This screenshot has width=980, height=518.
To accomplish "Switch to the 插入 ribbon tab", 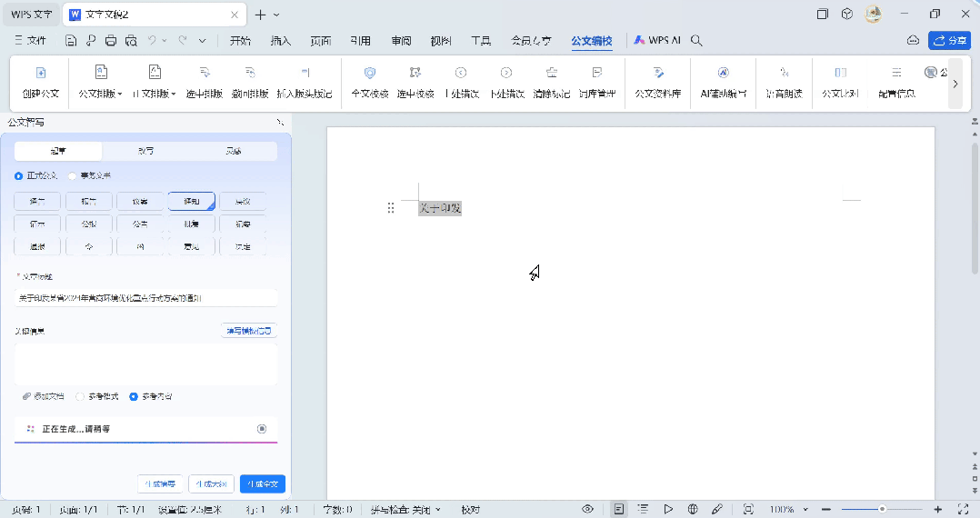I will (281, 41).
